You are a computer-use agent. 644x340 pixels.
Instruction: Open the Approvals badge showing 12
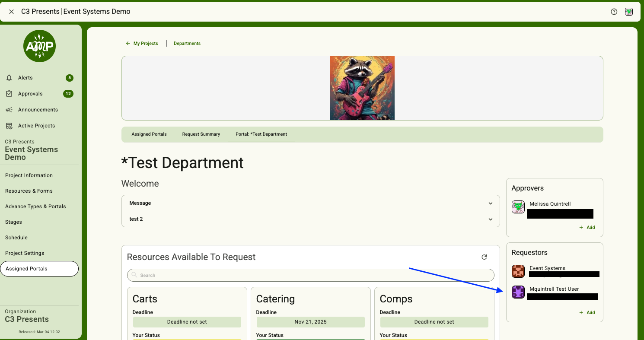point(68,94)
